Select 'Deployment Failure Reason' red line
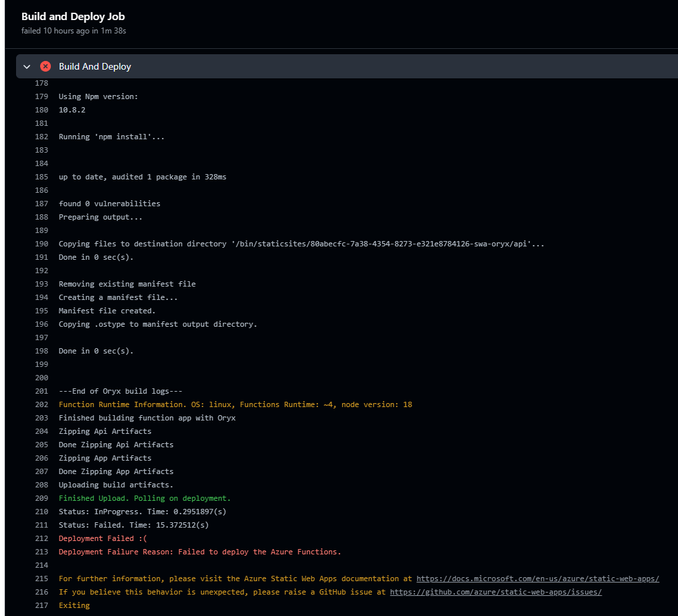Screen dimensions: 678x616 coord(199,552)
